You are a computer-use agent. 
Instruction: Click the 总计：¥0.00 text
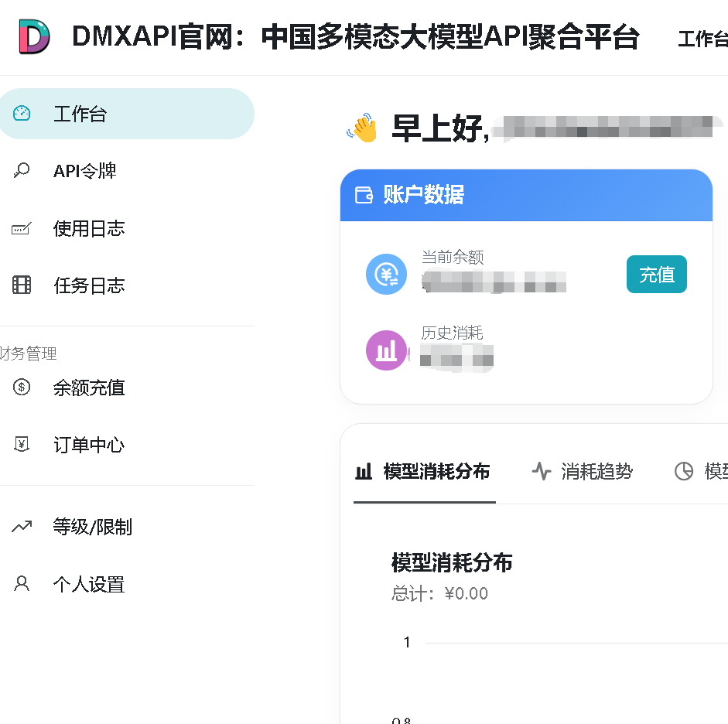point(439,593)
